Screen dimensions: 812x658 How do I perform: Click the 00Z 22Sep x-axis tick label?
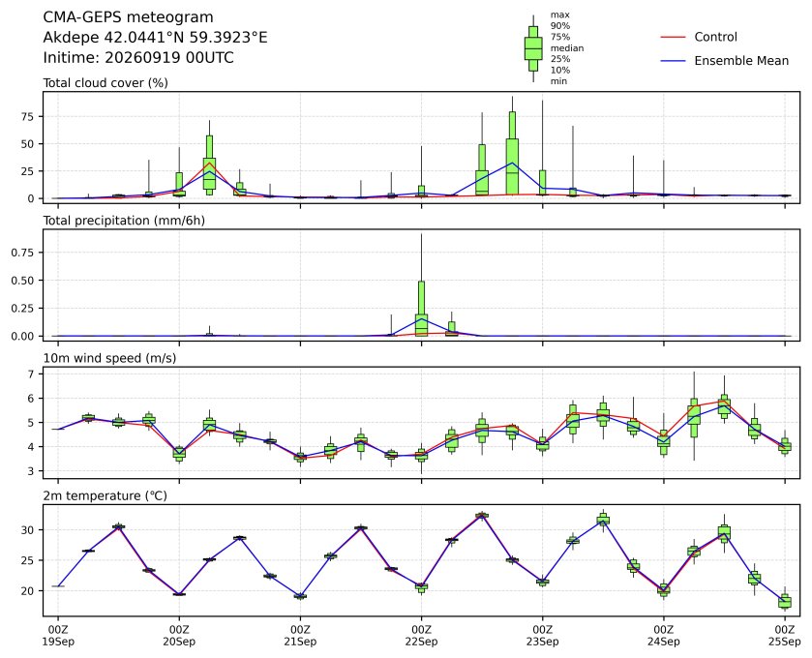[x=422, y=636]
